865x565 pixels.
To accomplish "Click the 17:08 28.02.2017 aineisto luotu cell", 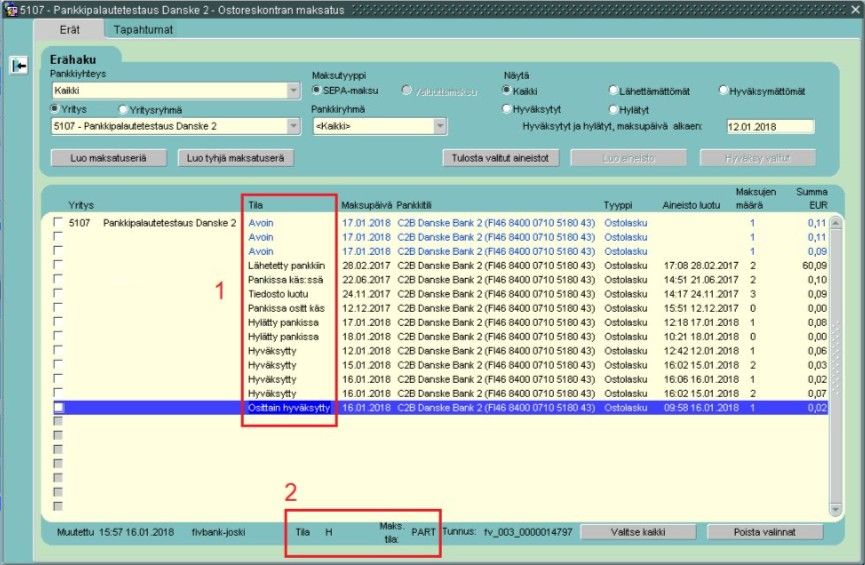I will [701, 266].
